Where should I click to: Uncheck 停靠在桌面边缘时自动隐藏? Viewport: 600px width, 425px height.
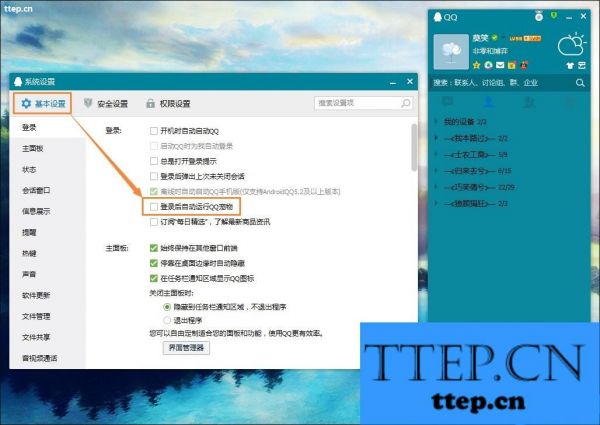154,263
